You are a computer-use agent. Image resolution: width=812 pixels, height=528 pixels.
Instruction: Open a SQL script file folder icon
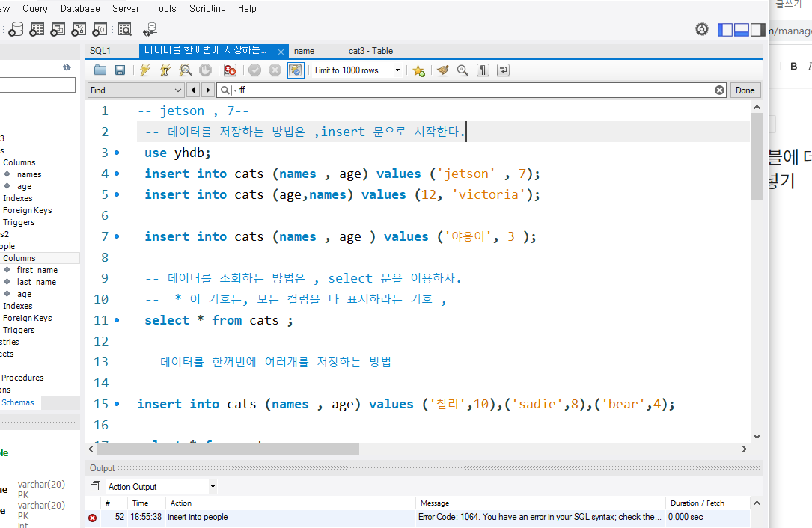point(100,70)
